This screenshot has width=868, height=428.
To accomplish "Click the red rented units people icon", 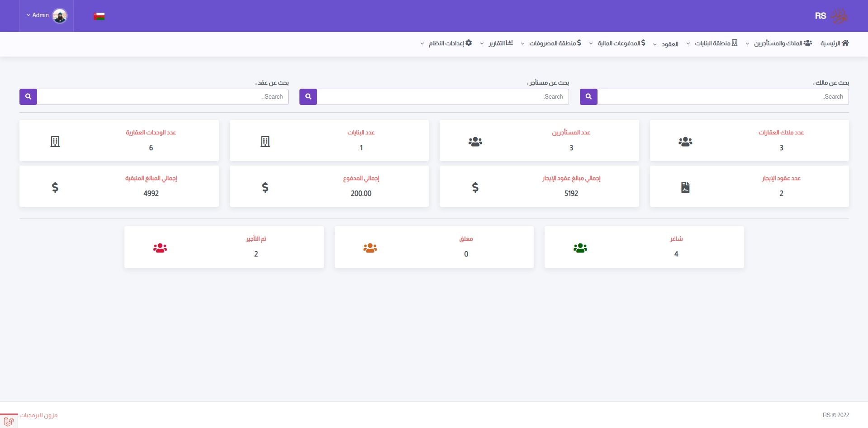I will (x=160, y=248).
